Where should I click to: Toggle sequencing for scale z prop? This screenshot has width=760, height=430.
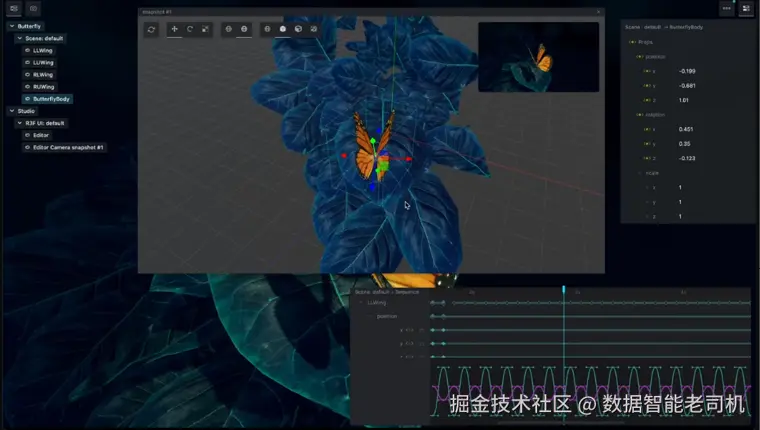[647, 217]
